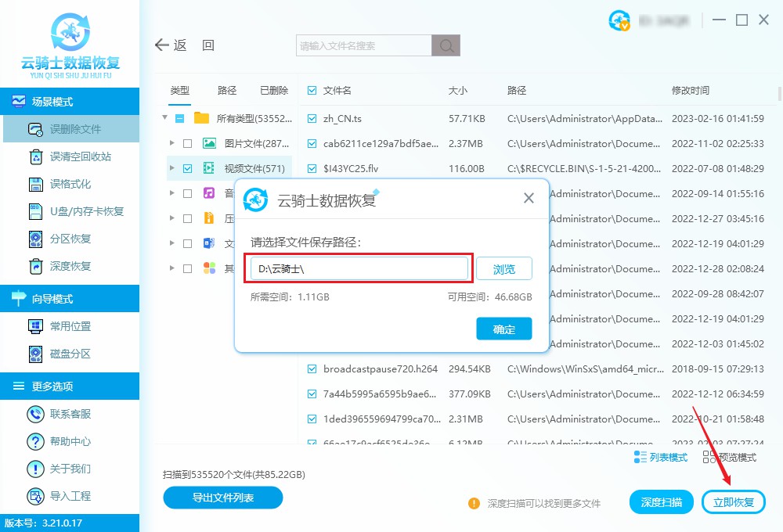This screenshot has height=532, width=783.
Task: Switch to the 已删除 tab
Action: pyautogui.click(x=273, y=90)
